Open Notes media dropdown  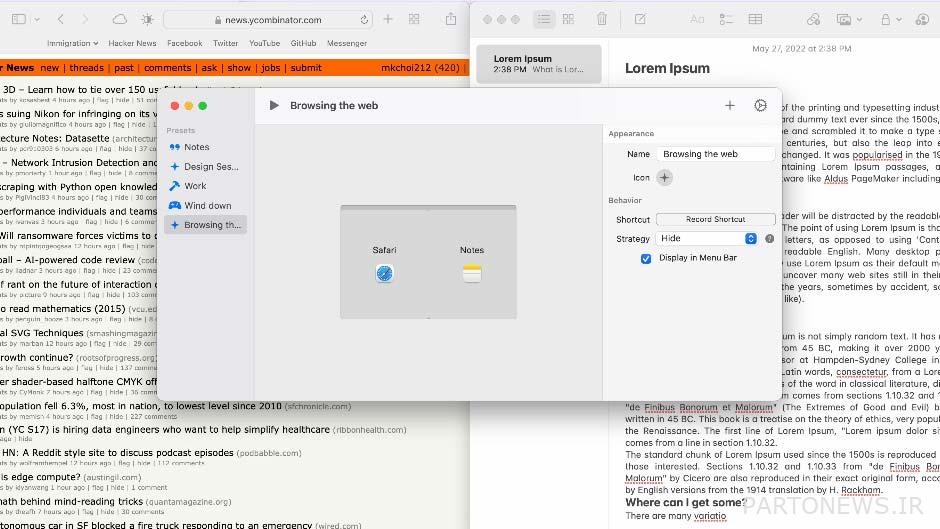tap(849, 19)
